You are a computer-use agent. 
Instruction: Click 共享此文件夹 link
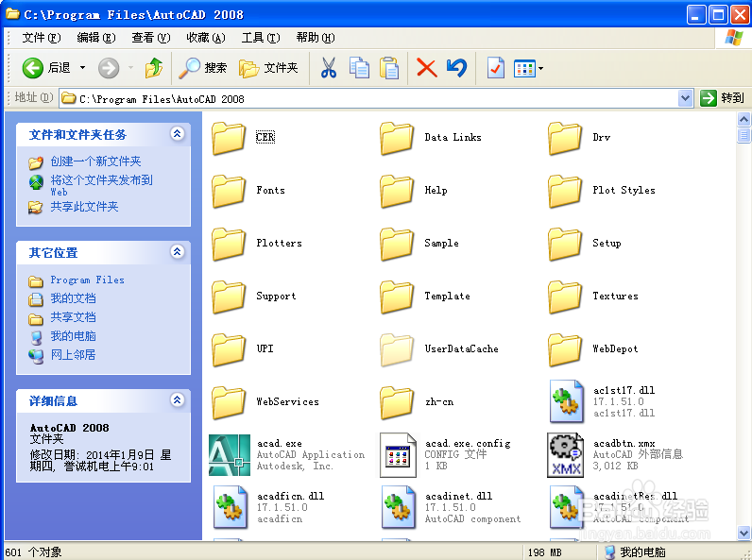84,207
